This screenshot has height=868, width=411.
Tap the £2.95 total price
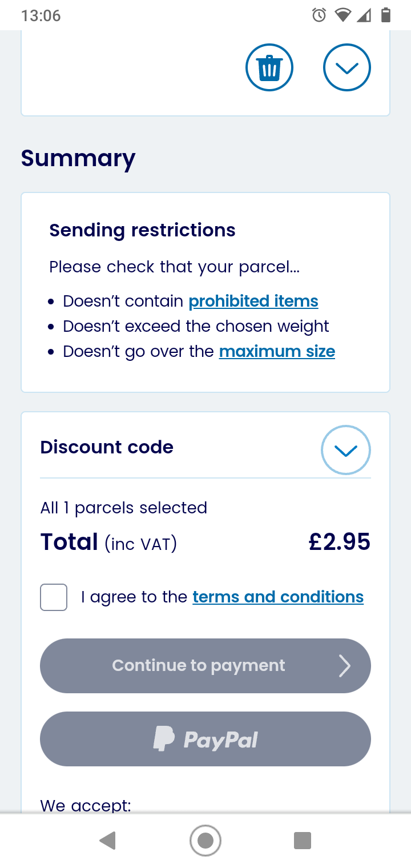[340, 542]
